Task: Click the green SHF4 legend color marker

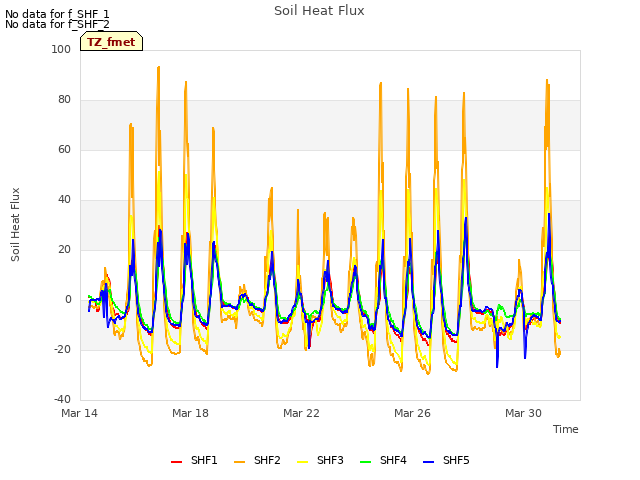Action: point(366,462)
